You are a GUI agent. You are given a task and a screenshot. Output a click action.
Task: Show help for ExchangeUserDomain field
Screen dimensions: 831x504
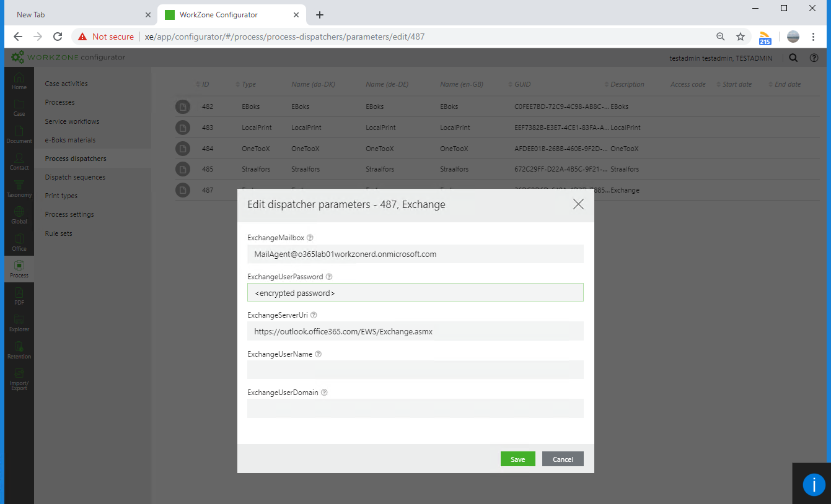coord(324,393)
